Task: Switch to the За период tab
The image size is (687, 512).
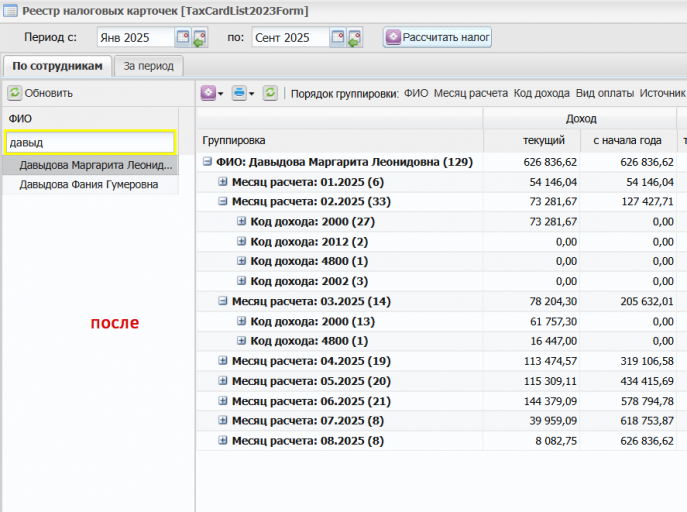Action: pyautogui.click(x=149, y=66)
